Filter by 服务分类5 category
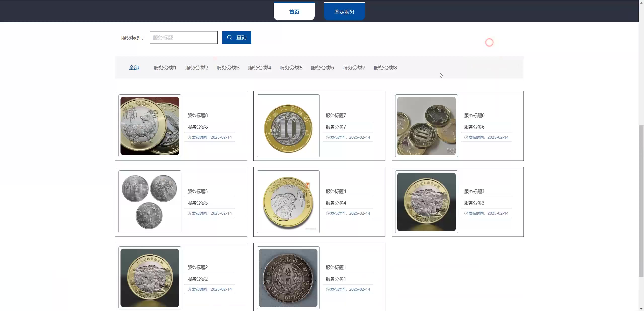The width and height of the screenshot is (644, 311). tap(291, 68)
